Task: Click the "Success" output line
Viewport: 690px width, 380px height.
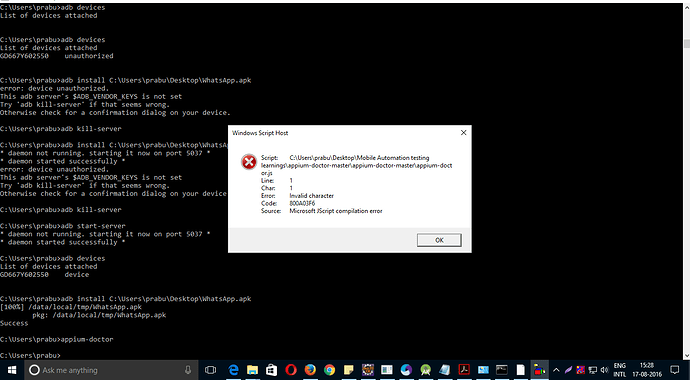Action: 14,323
